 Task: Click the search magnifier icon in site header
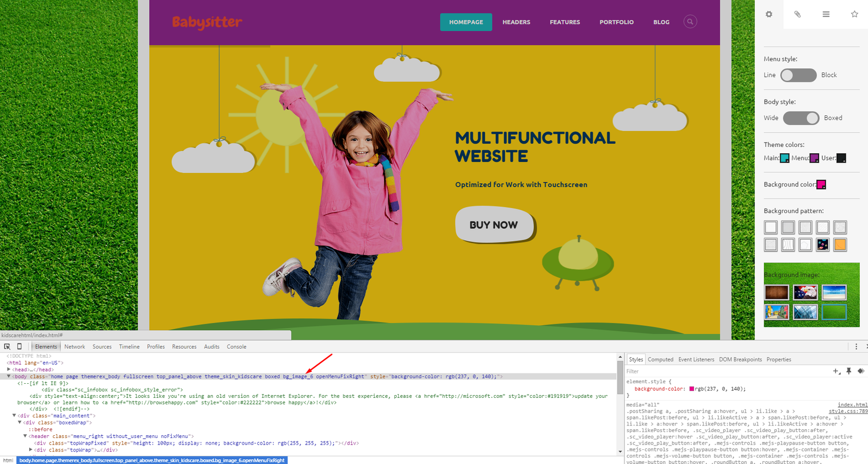pyautogui.click(x=690, y=22)
